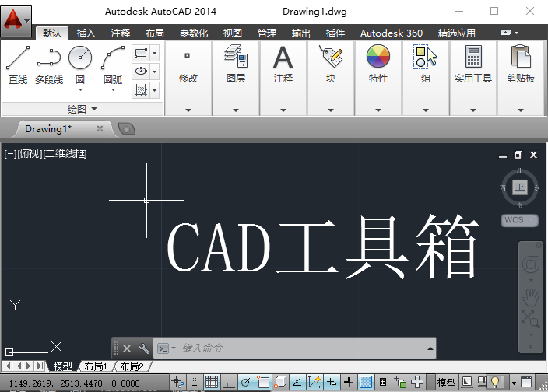Switch to the Layout (布局) ribbon tab
The height and width of the screenshot is (392, 548).
click(154, 33)
